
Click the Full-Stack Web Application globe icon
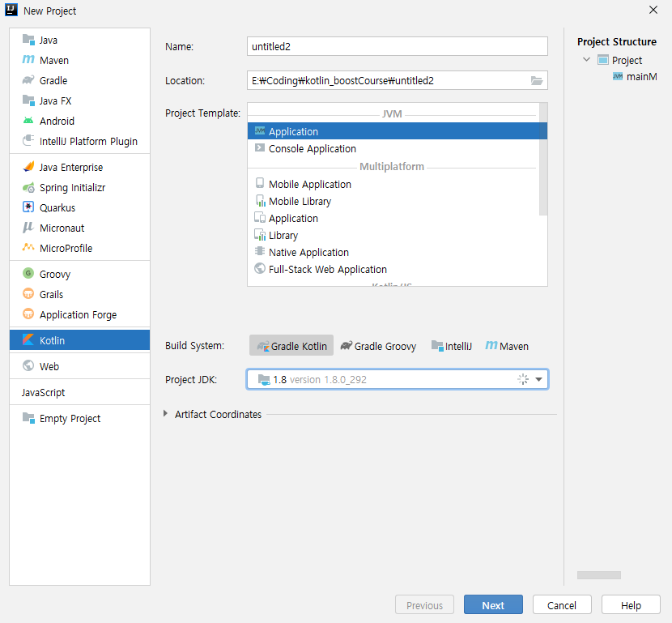(260, 269)
